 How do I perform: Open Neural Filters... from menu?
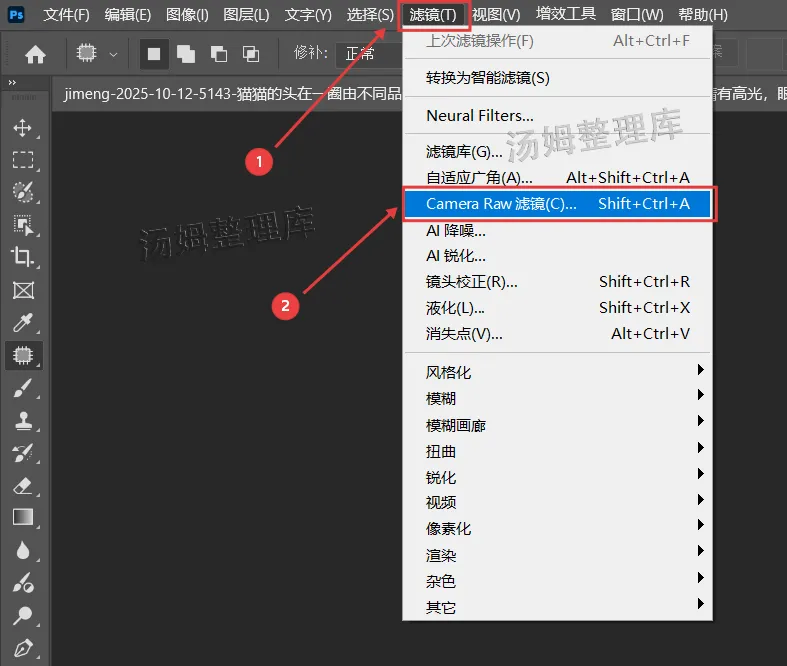[557, 116]
